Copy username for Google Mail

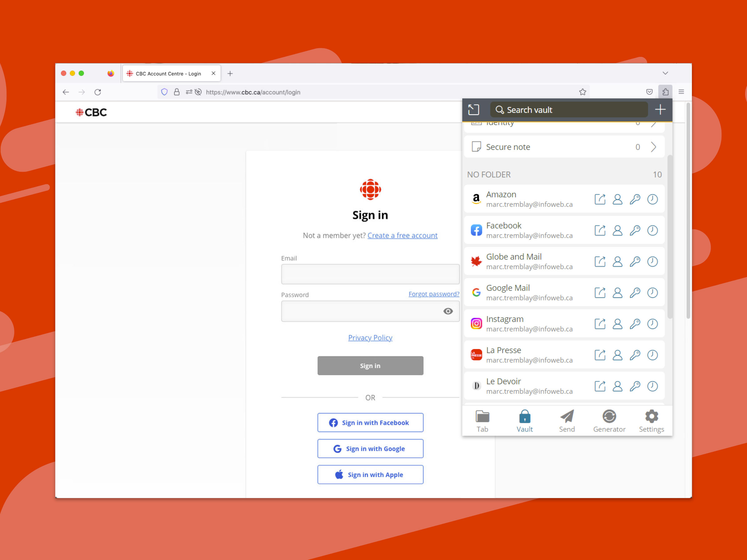[617, 293]
